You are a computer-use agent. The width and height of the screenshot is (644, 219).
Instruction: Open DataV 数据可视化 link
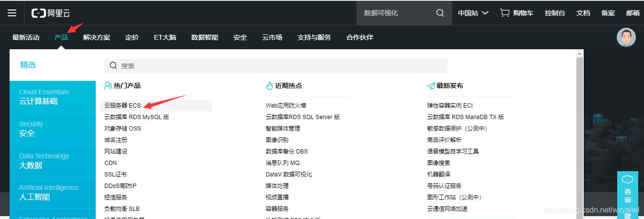289,175
